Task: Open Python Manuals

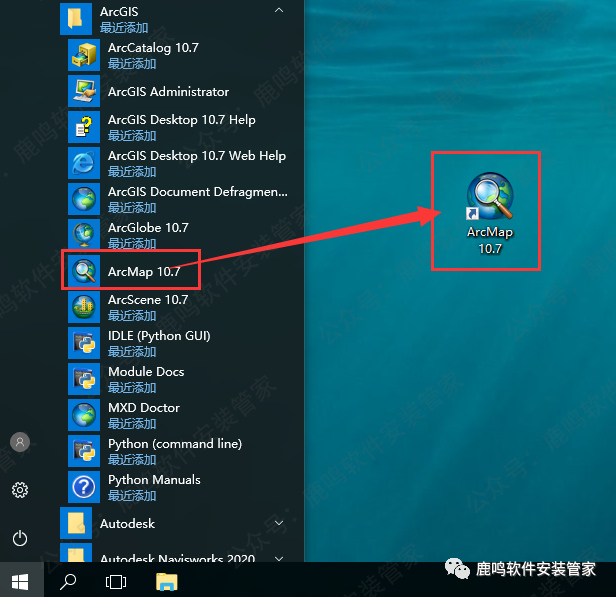Action: 154,487
